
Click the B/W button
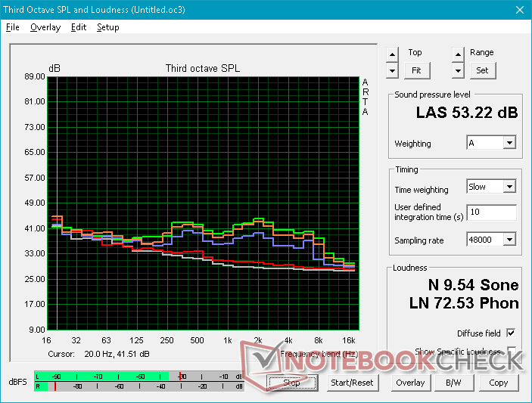pos(453,383)
